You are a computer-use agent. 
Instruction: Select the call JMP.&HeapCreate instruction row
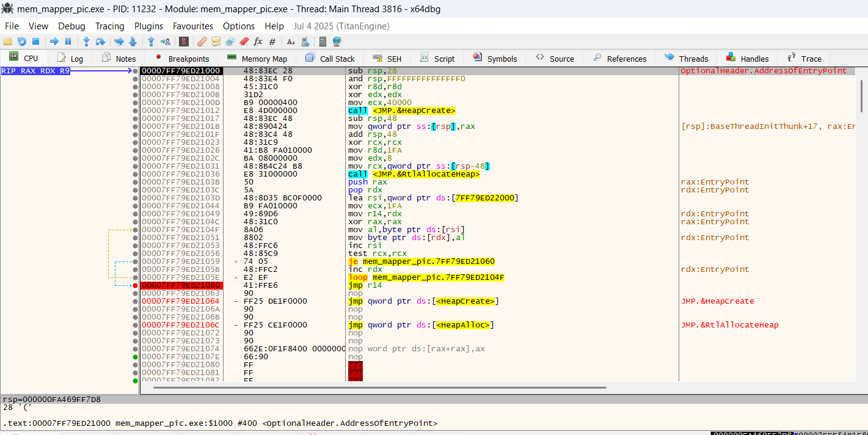(x=401, y=111)
